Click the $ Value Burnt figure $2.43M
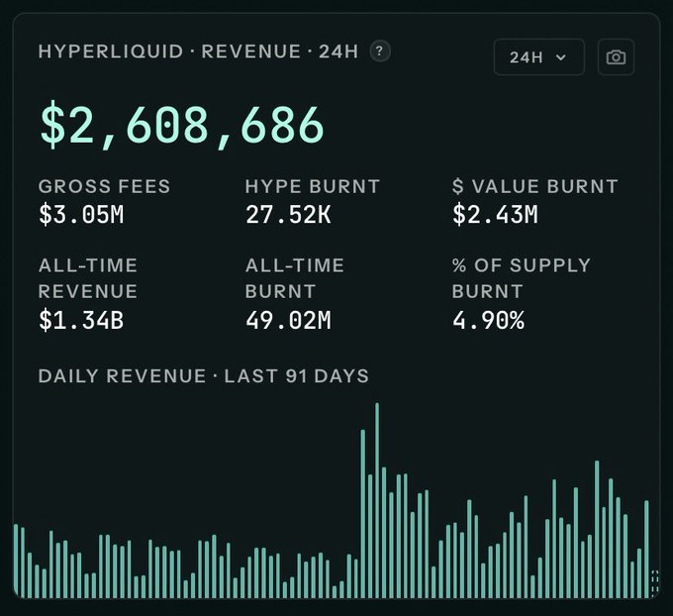This screenshot has height=616, width=673. (495, 214)
